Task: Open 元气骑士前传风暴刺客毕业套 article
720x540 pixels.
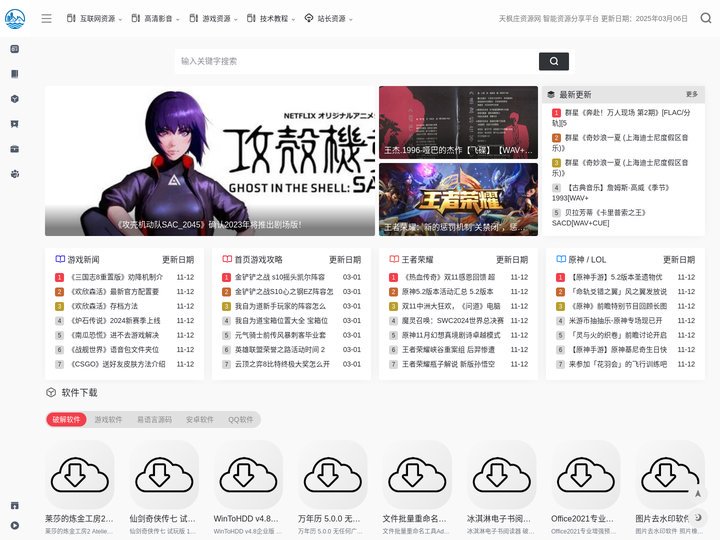Action: (x=280, y=335)
